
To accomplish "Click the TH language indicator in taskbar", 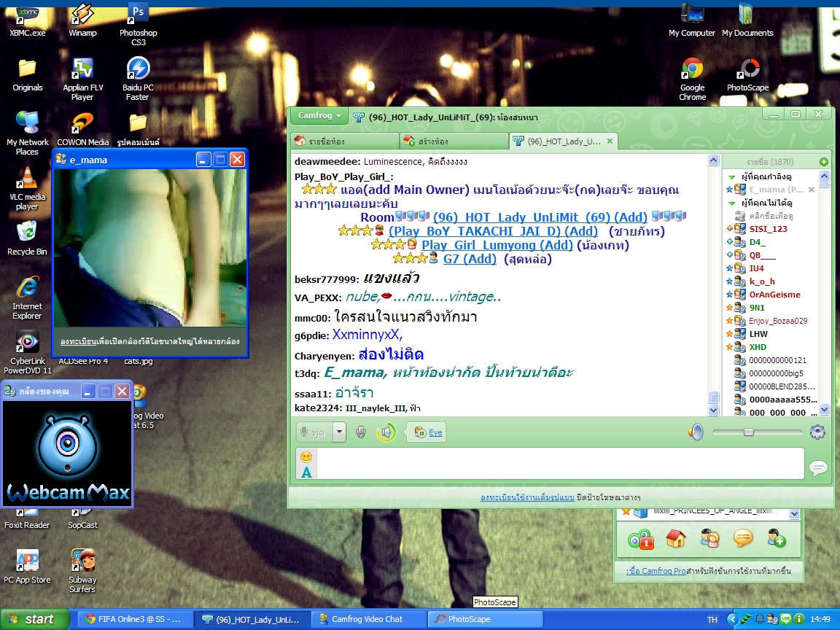I will pos(712,619).
